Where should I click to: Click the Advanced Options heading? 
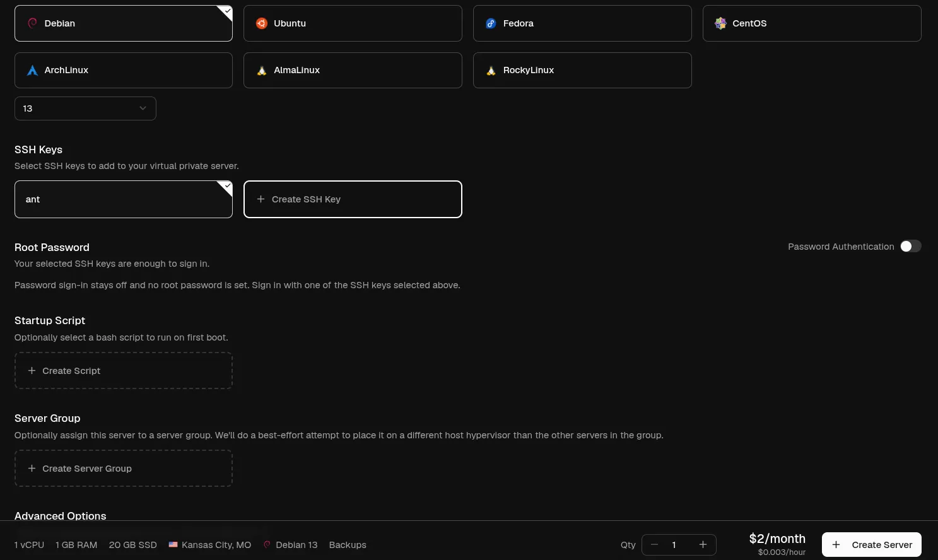tap(61, 515)
